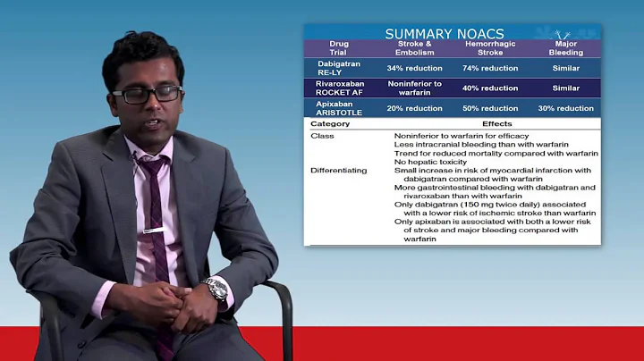
Task: Select the "Category" heading
Action: coord(330,124)
